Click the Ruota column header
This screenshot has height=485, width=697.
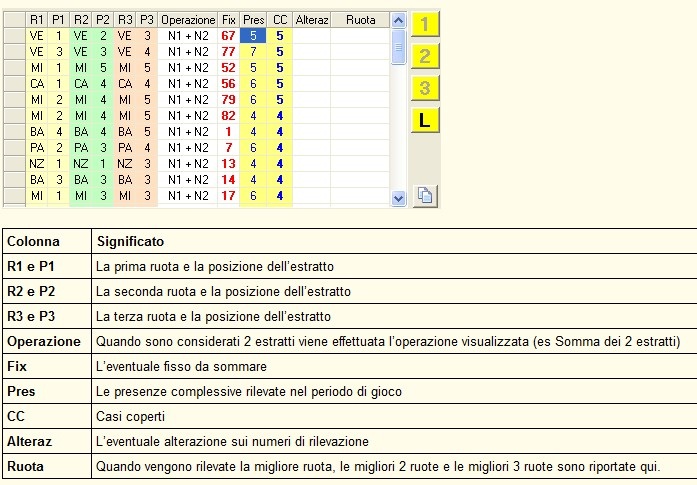[359, 20]
